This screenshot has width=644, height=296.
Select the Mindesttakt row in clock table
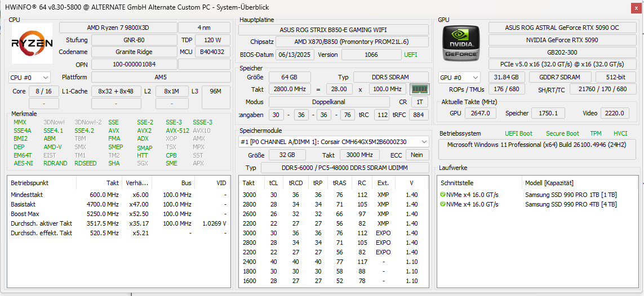tap(119, 195)
